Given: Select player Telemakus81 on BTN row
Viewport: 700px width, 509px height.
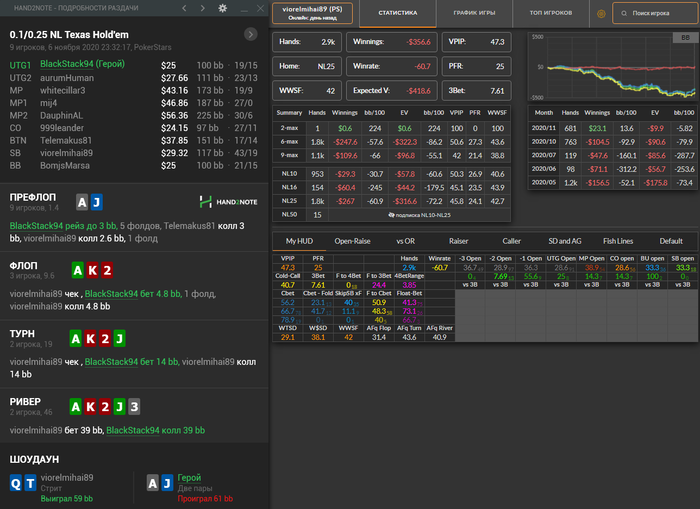Looking at the screenshot, I should click(x=66, y=140).
